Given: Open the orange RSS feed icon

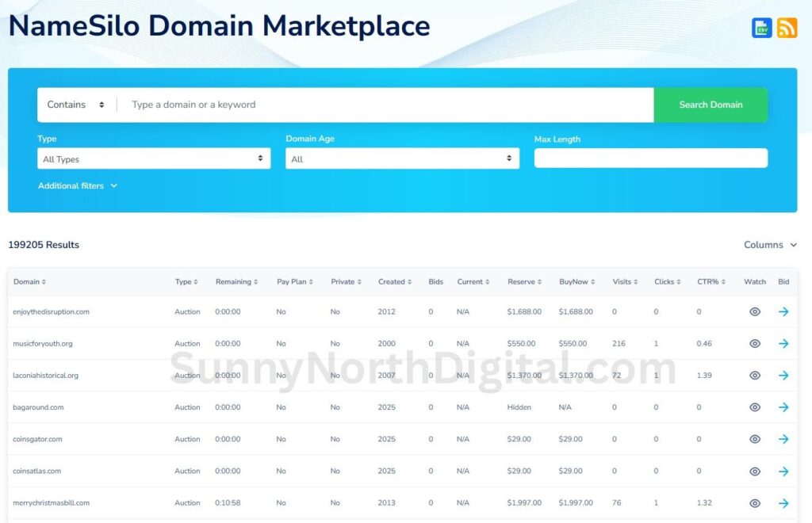Looking at the screenshot, I should pyautogui.click(x=787, y=28).
